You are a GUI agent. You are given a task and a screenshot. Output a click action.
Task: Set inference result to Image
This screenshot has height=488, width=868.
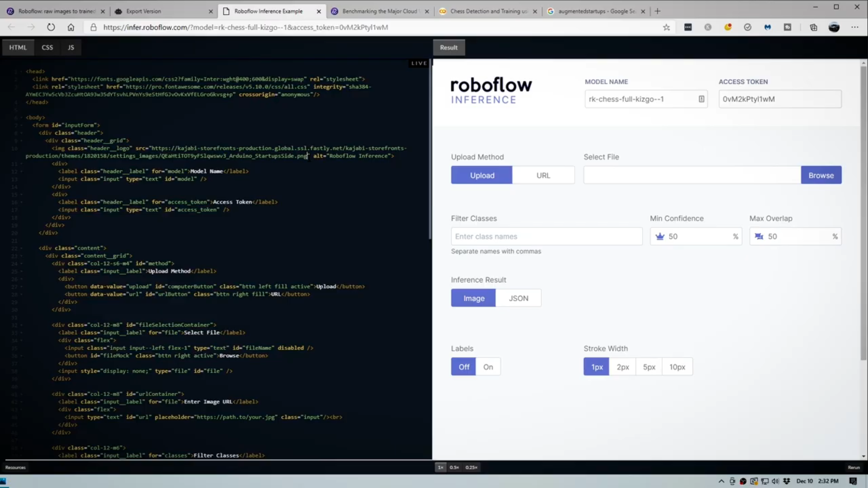tap(473, 298)
